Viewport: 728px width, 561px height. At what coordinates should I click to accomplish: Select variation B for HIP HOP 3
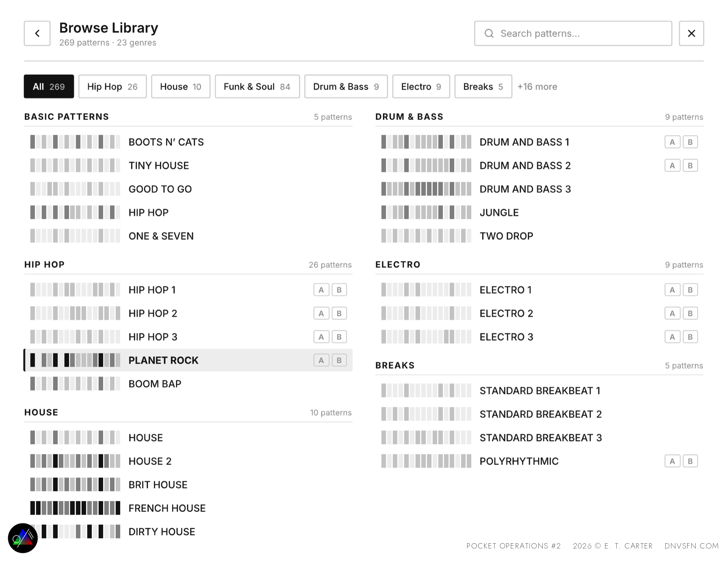coord(339,337)
